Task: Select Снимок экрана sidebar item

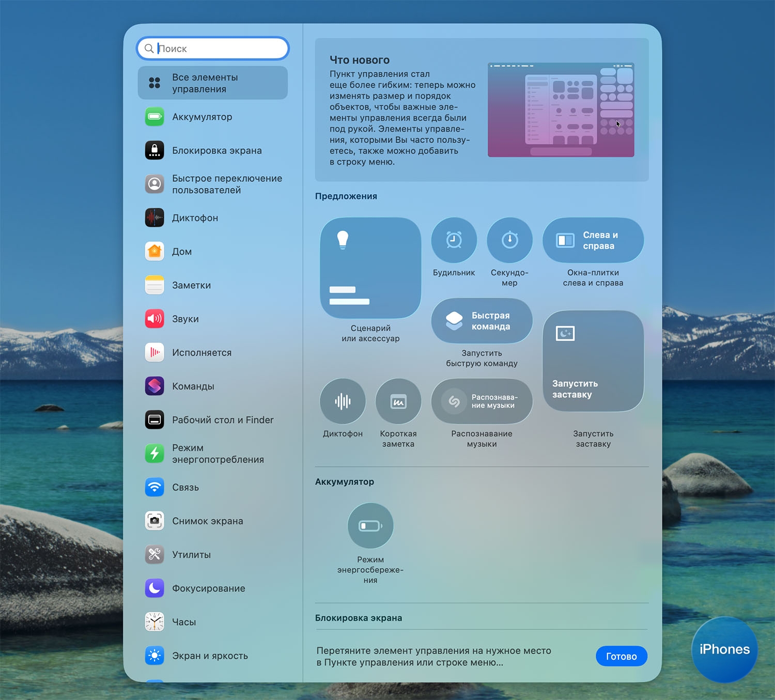Action: coord(207,521)
